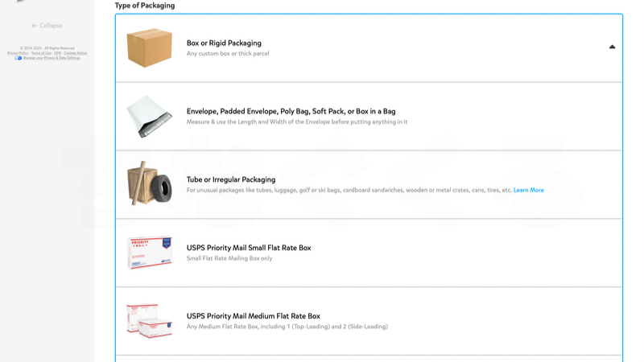Select Tube or Irregular Packaging option
The image size is (644, 362).
(x=369, y=184)
